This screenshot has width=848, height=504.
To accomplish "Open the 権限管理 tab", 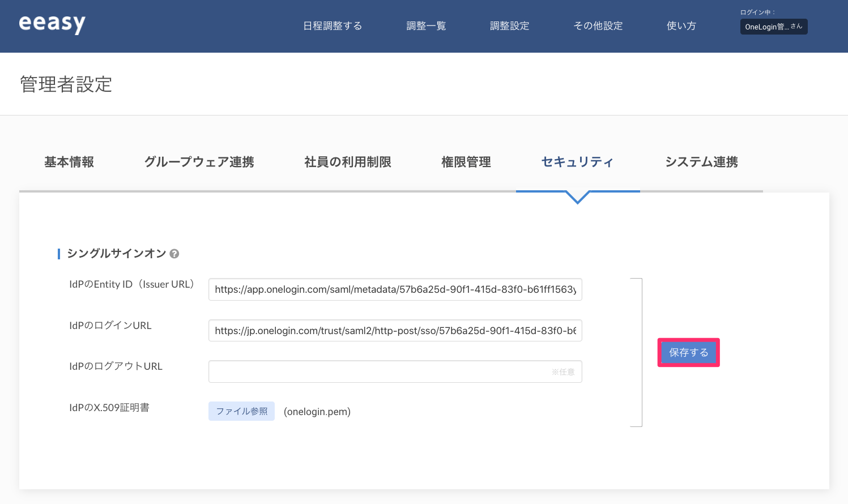I will [x=466, y=162].
